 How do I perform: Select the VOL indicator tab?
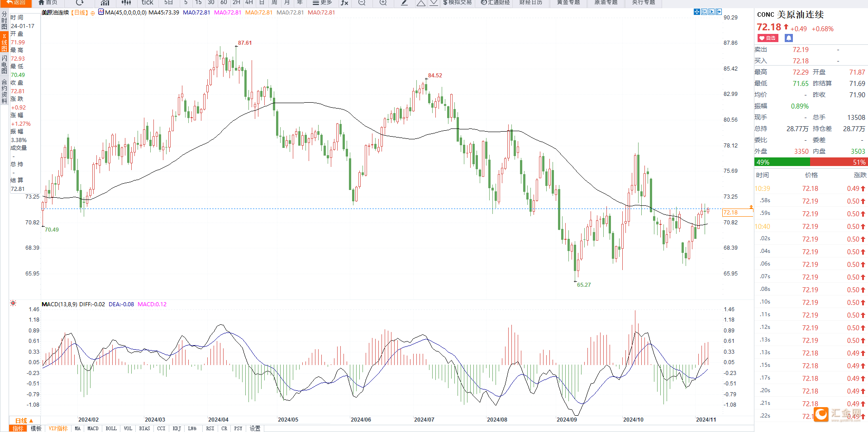(x=128, y=428)
